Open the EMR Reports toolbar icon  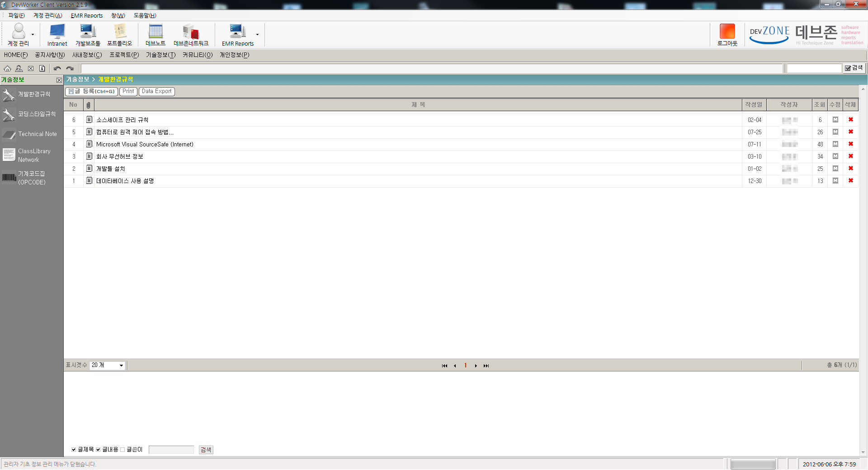pyautogui.click(x=238, y=34)
